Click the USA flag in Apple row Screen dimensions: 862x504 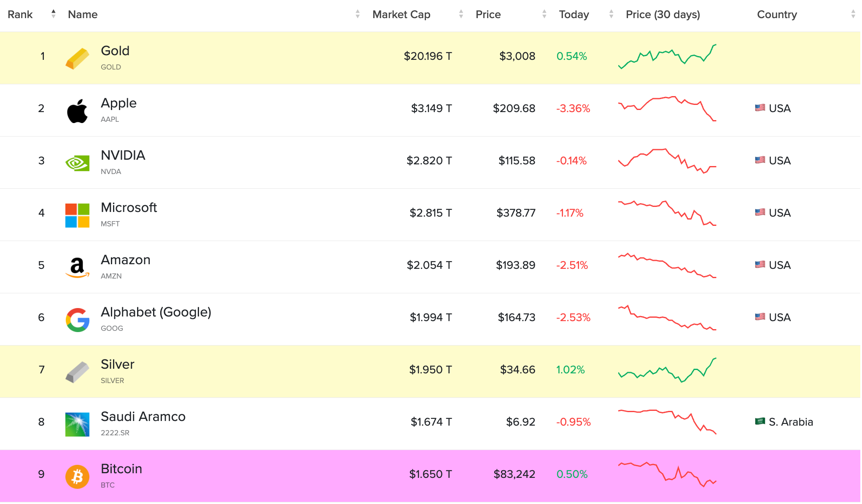click(760, 108)
